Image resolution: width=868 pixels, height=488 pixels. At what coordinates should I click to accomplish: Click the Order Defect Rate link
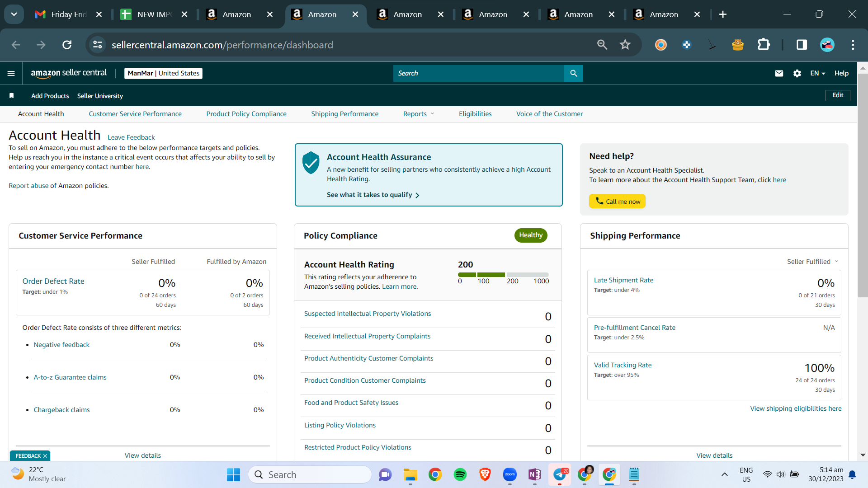[x=53, y=281]
